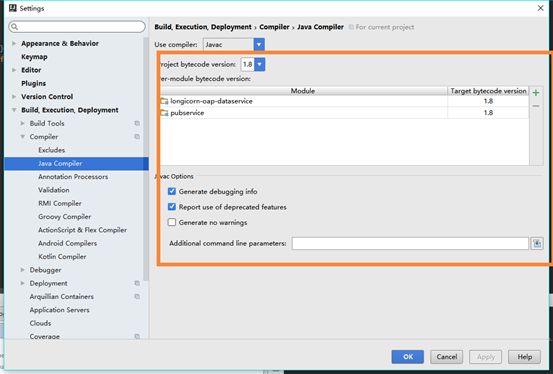The height and width of the screenshot is (374, 553).
Task: Select Kotlin Compiler settings page
Action: [62, 257]
